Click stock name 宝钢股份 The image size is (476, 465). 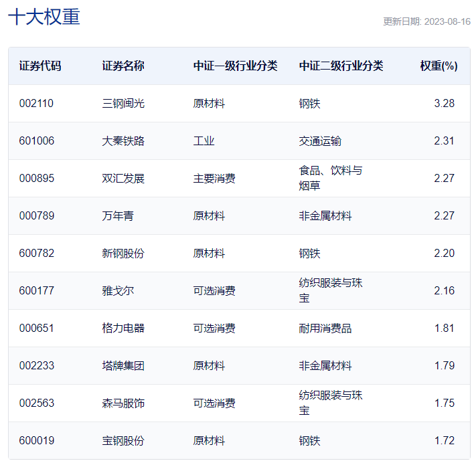click(123, 440)
